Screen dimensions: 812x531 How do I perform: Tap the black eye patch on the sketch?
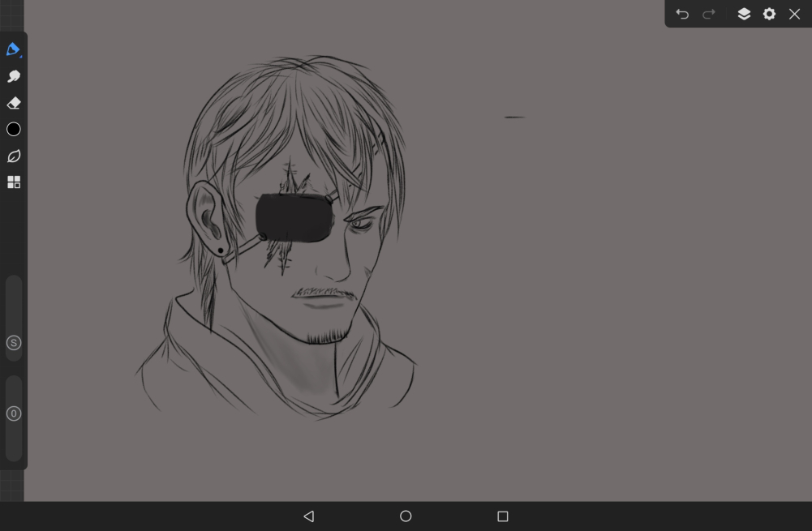(294, 218)
